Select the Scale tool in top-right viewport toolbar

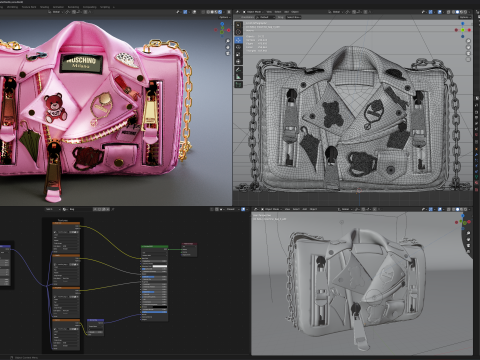238,54
